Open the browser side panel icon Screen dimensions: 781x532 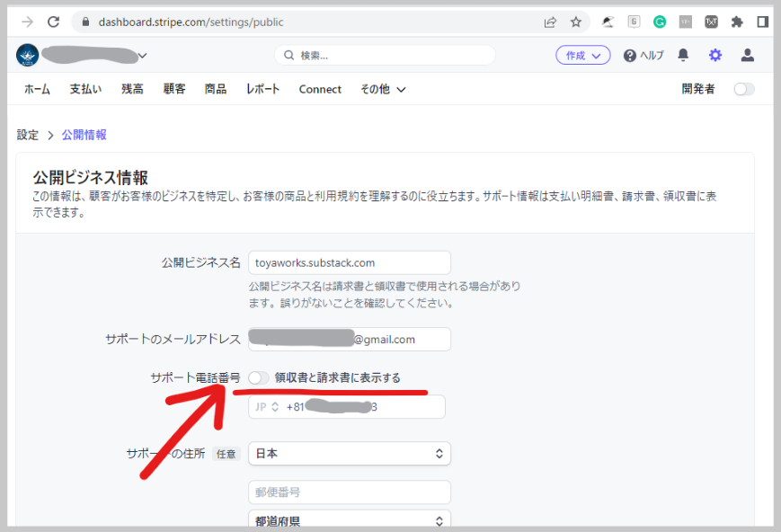coord(762,22)
